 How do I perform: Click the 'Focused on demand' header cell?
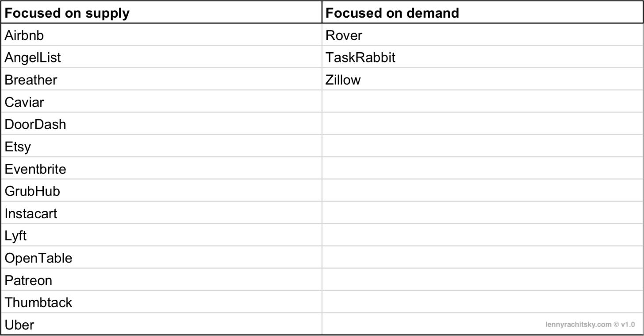(x=483, y=12)
